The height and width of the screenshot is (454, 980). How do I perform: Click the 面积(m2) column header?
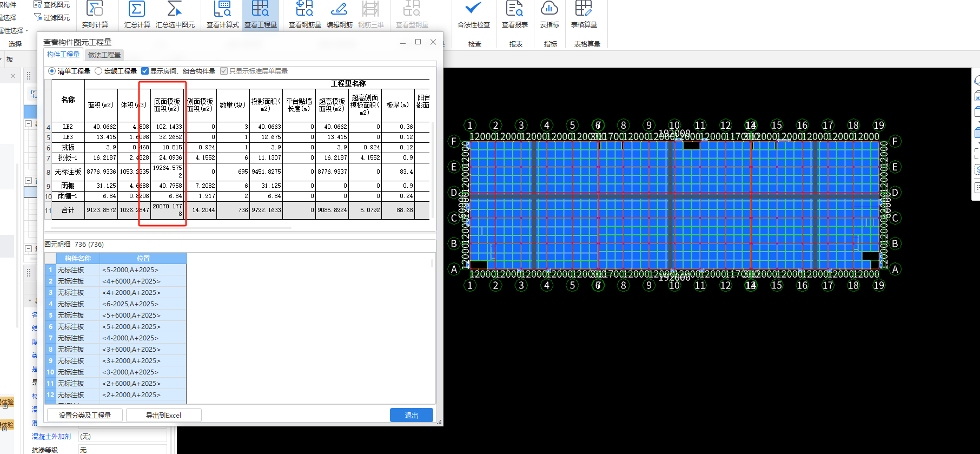pos(101,105)
